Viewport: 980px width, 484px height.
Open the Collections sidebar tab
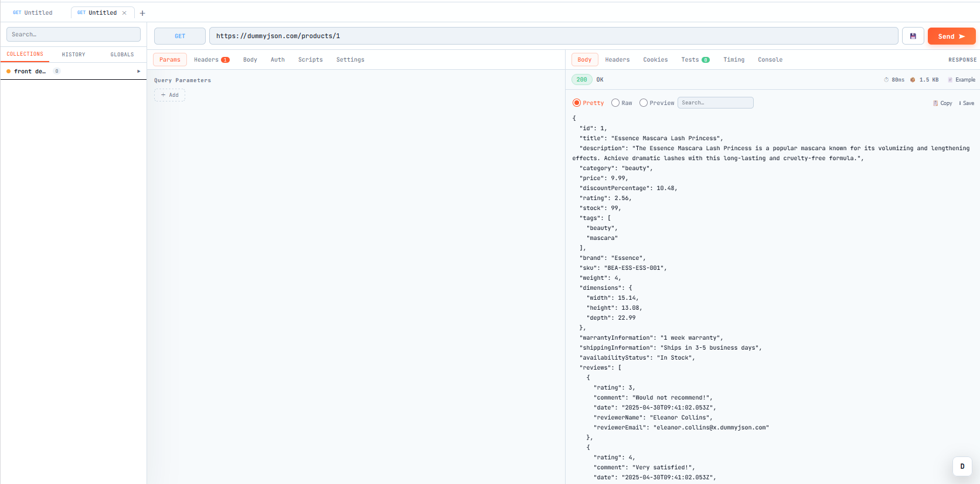click(25, 54)
